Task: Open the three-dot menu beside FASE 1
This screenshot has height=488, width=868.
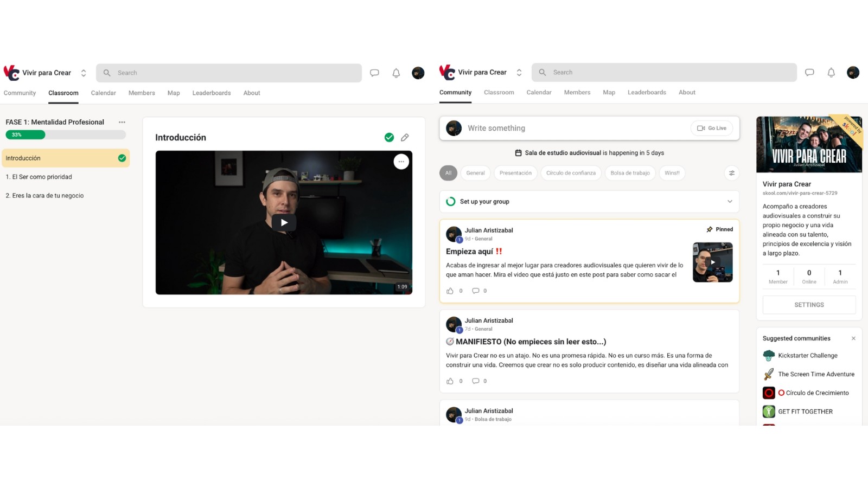Action: click(x=122, y=123)
